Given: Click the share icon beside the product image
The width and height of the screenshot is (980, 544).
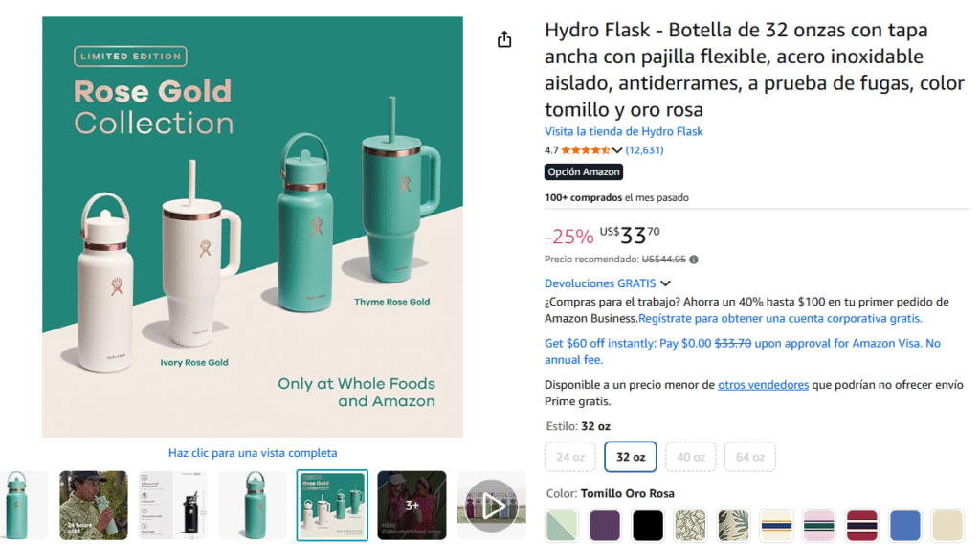Looking at the screenshot, I should pos(504,39).
